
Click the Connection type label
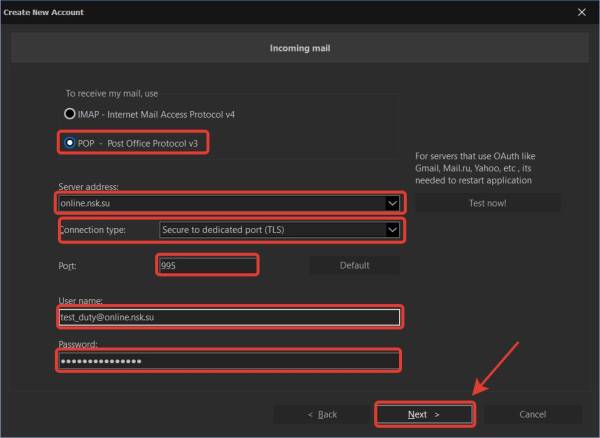(x=92, y=230)
